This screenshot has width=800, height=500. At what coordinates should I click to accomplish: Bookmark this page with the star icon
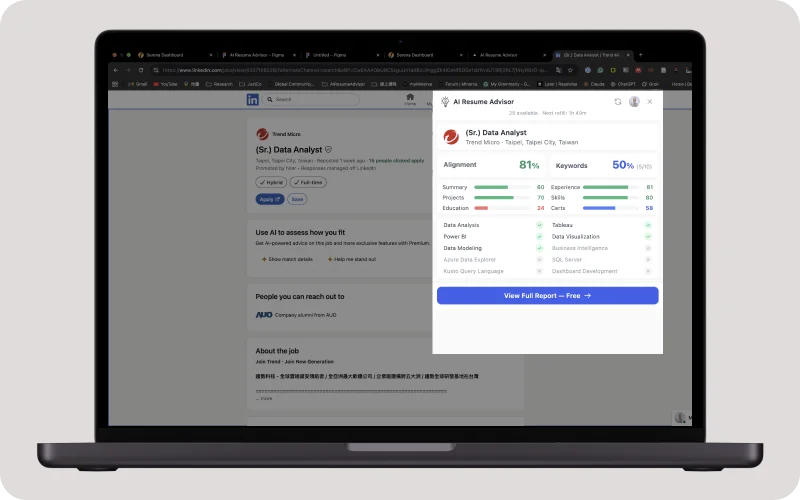(570, 70)
